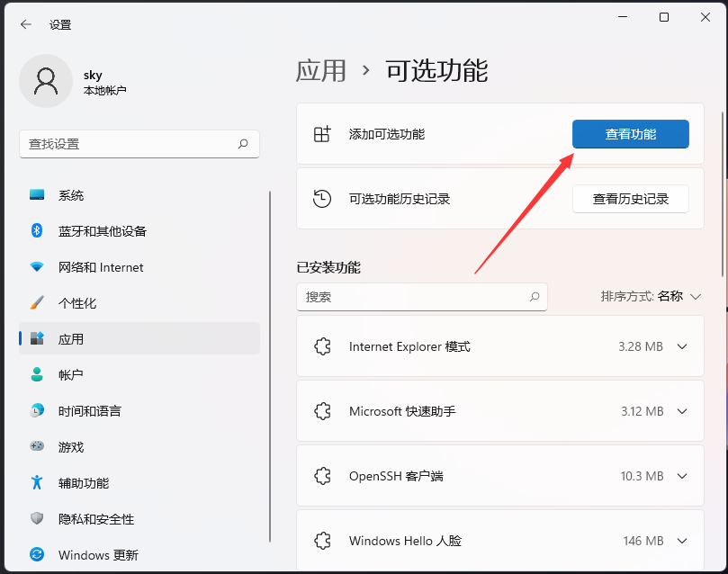The image size is (728, 574).
Task: Click the 添加可选功能 icon
Action: click(321, 133)
